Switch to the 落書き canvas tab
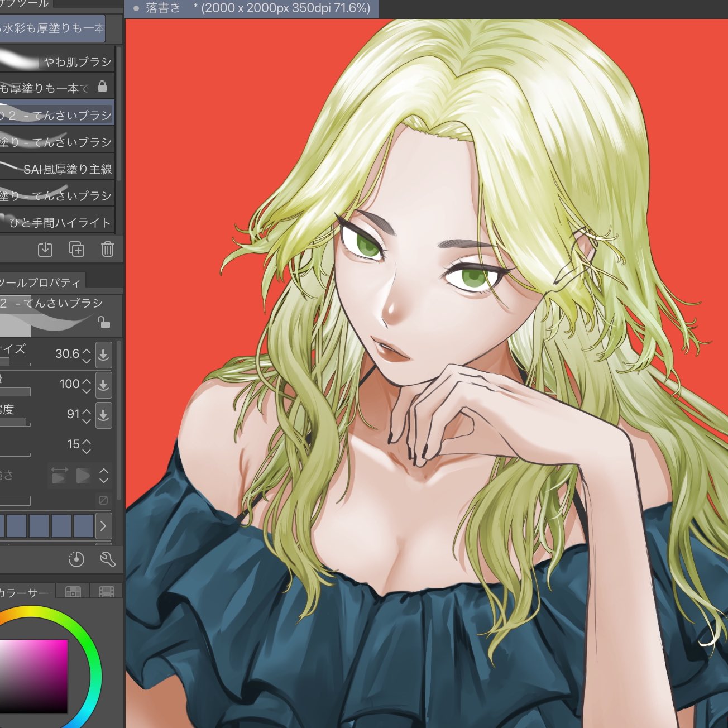 click(251, 8)
